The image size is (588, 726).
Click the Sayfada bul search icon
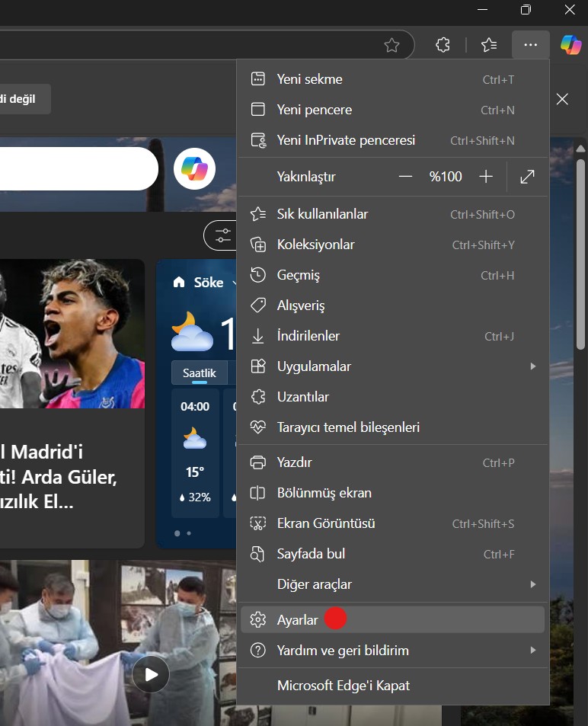258,554
